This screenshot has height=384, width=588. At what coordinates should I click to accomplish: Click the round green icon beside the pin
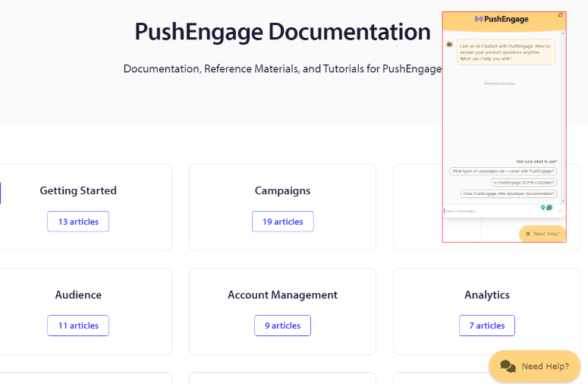click(x=549, y=207)
